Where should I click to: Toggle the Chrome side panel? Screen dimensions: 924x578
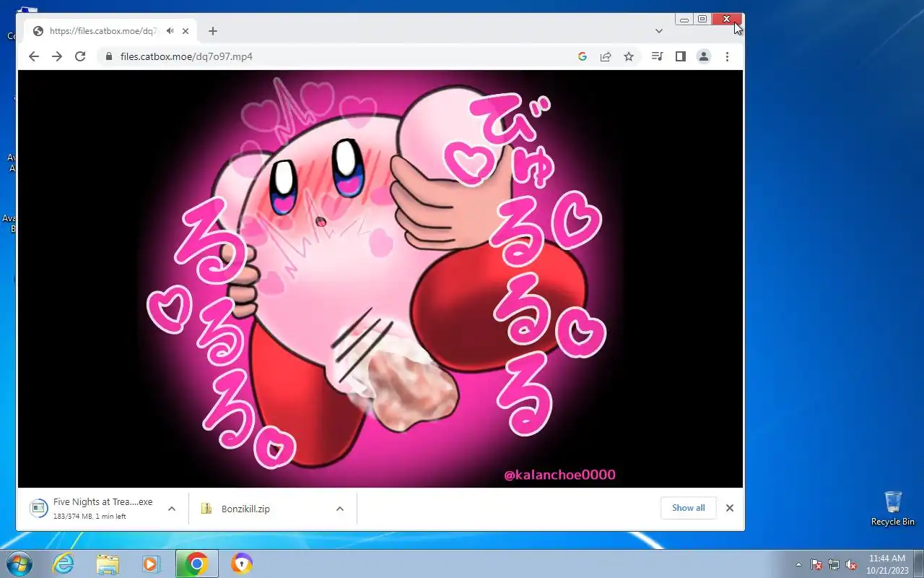680,56
